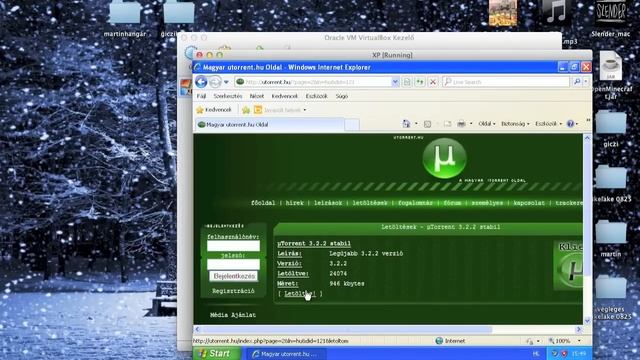The height and width of the screenshot is (360, 640).
Task: Expand the address bar history dropdown
Action: point(395,82)
